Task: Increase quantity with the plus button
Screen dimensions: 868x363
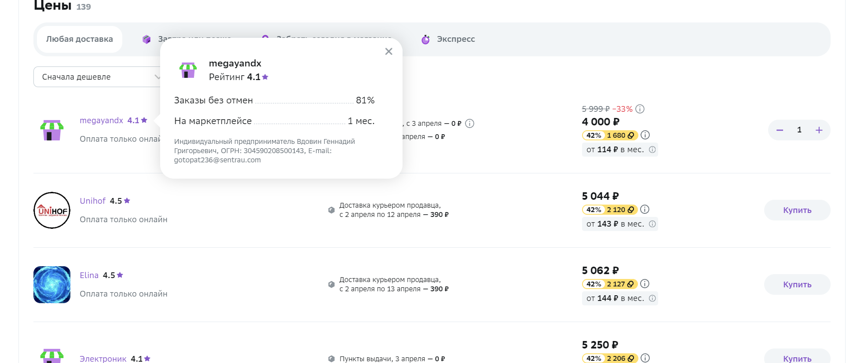Action: click(819, 130)
